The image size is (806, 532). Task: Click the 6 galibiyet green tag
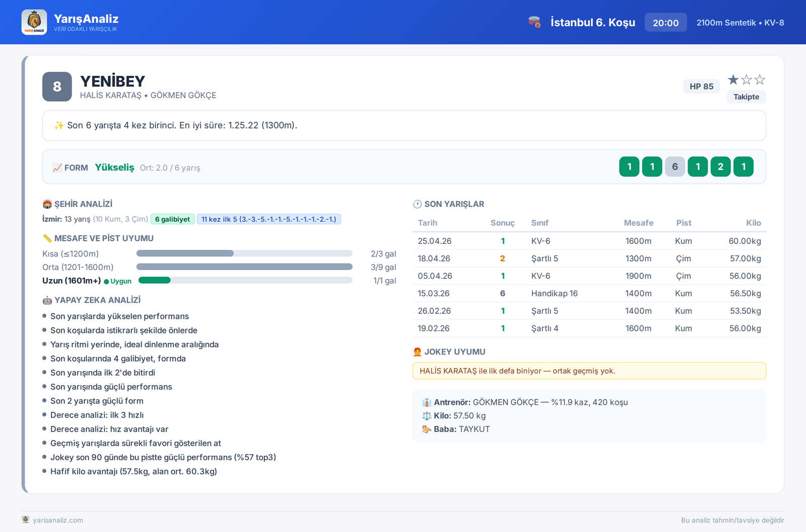click(172, 219)
